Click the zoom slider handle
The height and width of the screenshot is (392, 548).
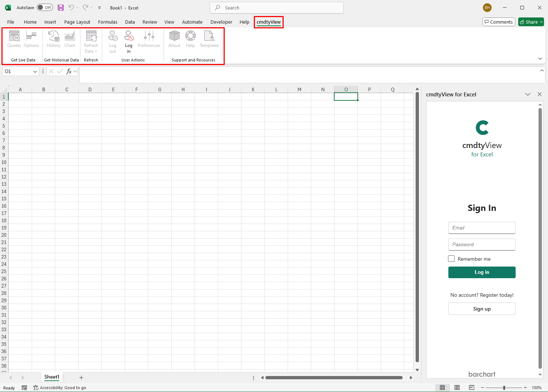coord(504,388)
